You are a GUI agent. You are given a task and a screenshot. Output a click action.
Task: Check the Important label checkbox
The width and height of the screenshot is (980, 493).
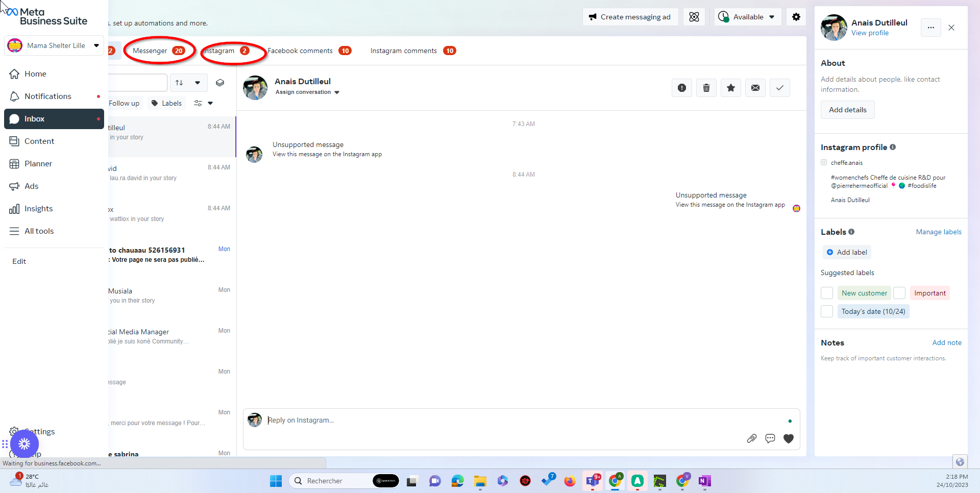tap(899, 293)
